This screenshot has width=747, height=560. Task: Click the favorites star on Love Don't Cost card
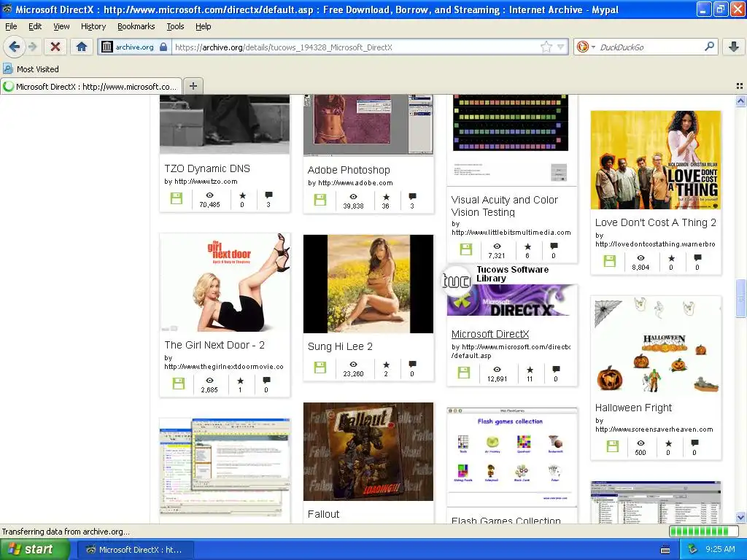671,258
